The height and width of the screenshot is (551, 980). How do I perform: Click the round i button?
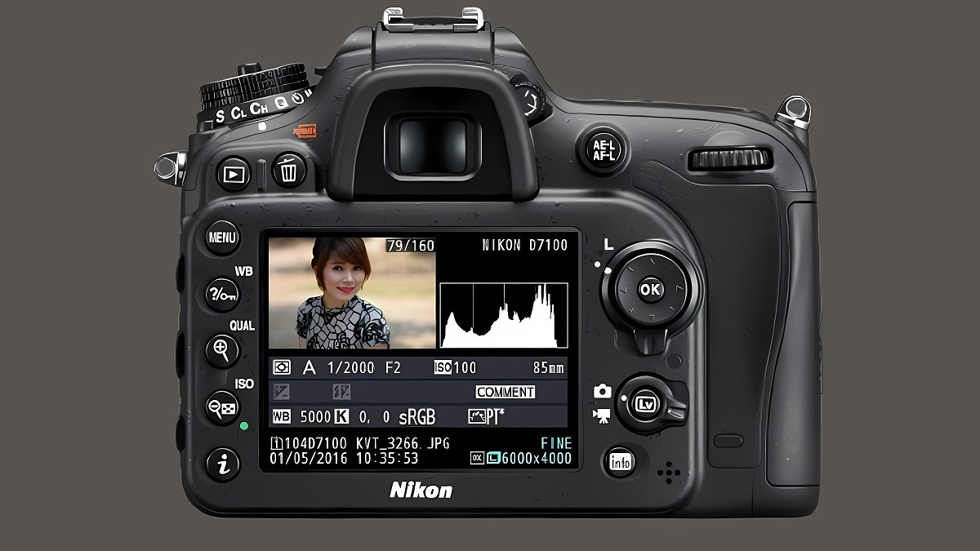(223, 464)
